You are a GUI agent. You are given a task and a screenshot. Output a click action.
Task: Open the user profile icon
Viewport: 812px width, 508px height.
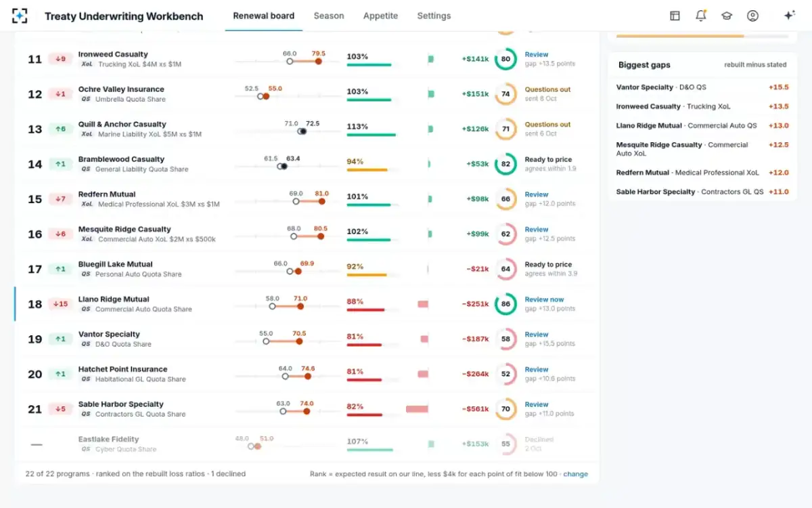pyautogui.click(x=752, y=16)
